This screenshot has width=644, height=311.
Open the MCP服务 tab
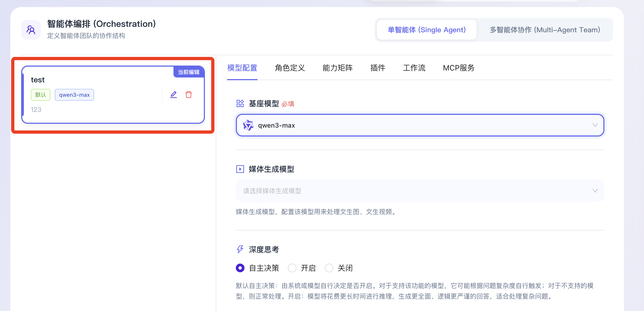pos(459,68)
